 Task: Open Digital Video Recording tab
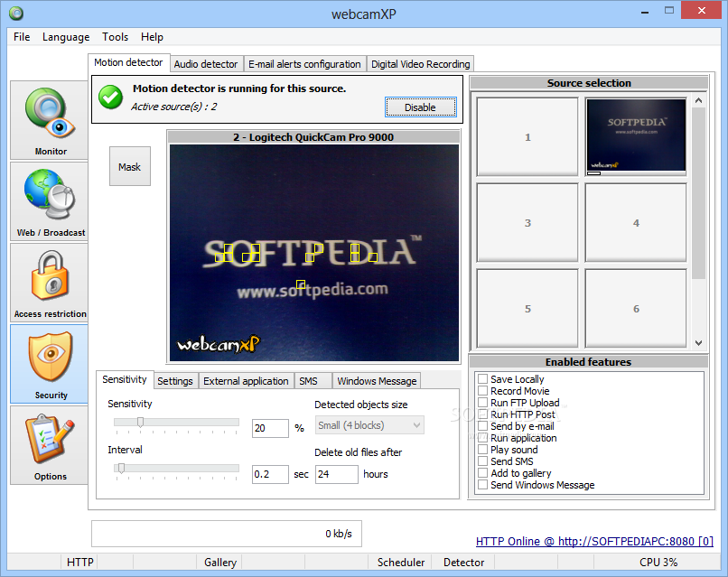421,64
